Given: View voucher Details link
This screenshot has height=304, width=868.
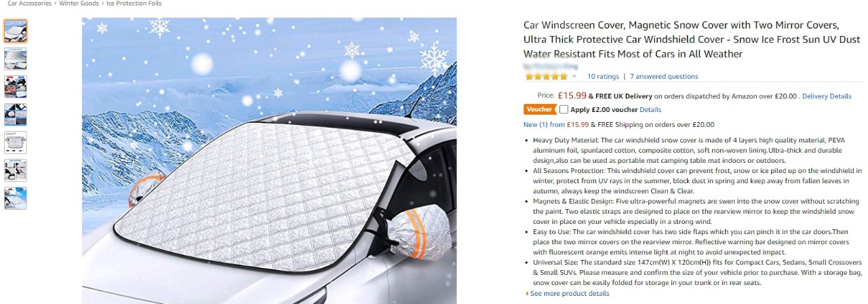Looking at the screenshot, I should tap(650, 109).
